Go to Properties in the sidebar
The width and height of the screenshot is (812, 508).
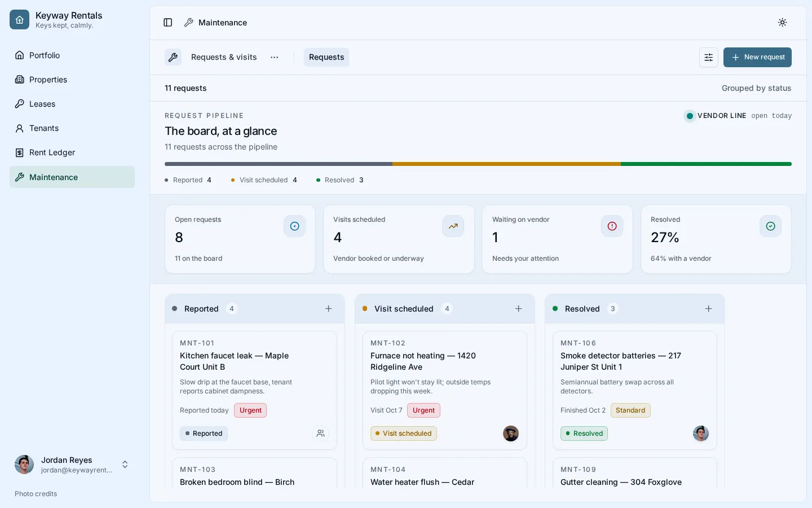tap(72, 80)
